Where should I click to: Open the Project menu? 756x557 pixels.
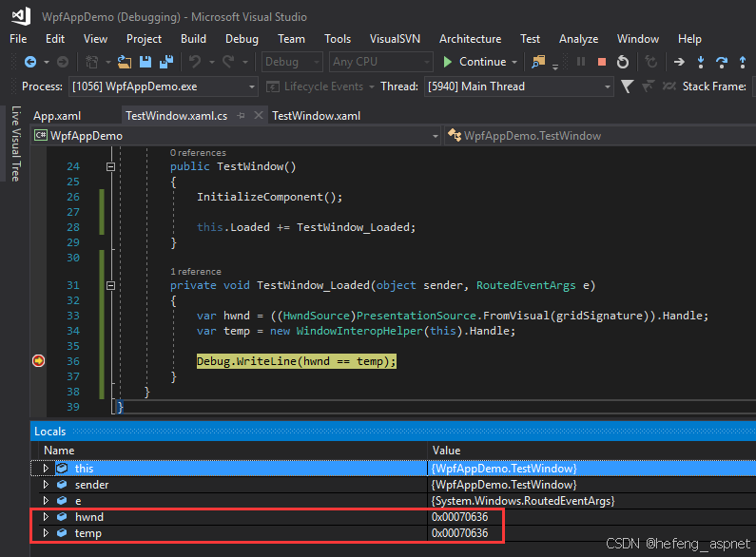click(x=144, y=39)
